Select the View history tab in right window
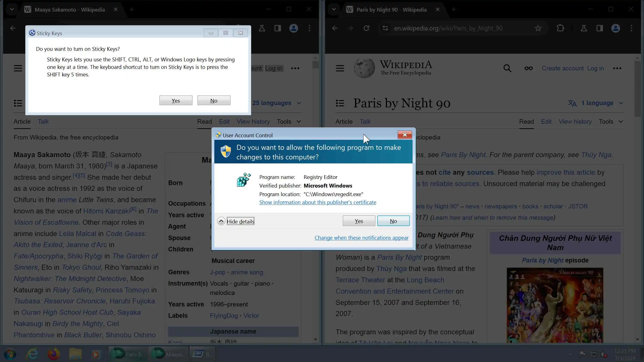The image size is (644, 362). pyautogui.click(x=575, y=122)
